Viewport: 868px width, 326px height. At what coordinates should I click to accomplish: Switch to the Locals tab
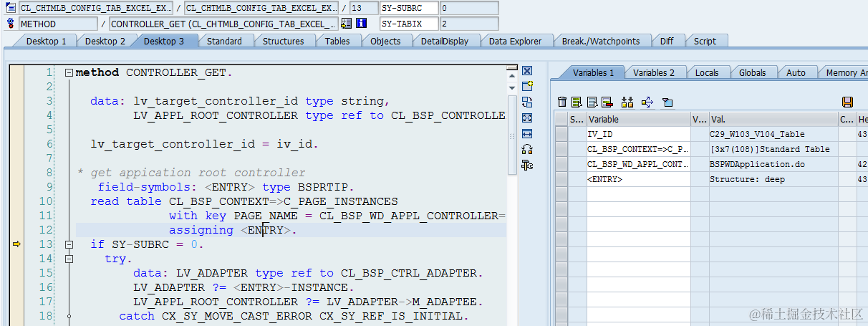tap(707, 72)
